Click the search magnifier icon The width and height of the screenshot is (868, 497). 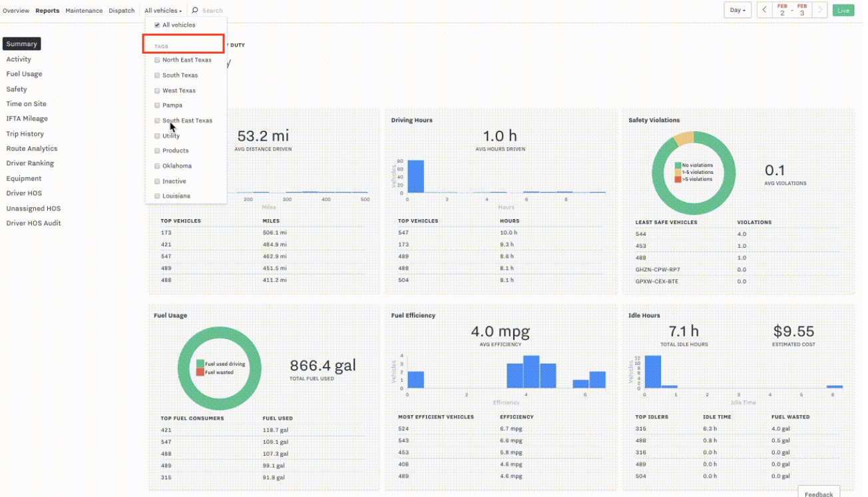[195, 11]
